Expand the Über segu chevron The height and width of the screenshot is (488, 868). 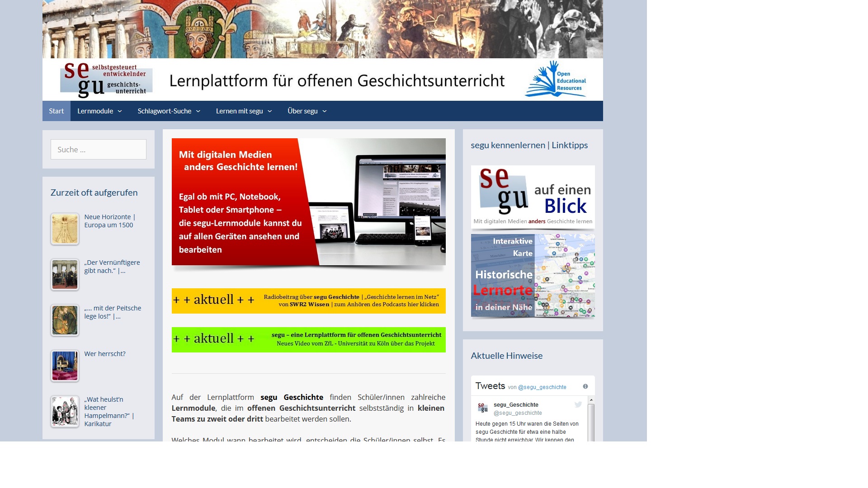tap(325, 111)
